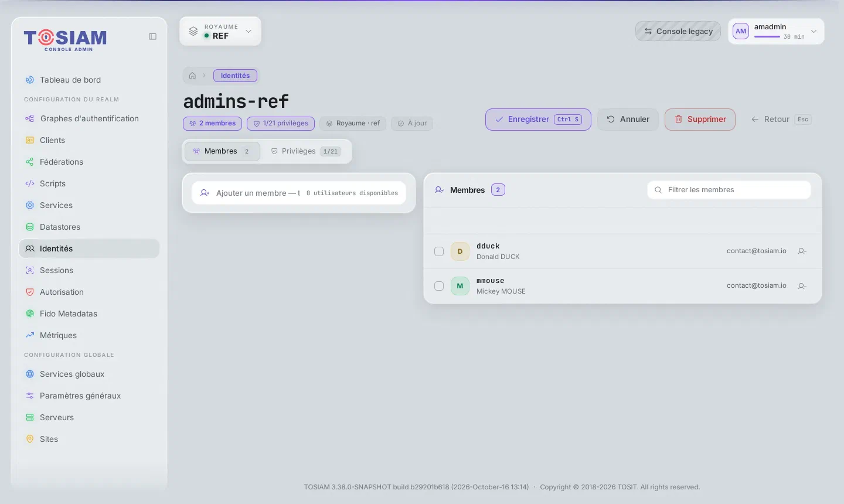Click the Annuler button

pyautogui.click(x=628, y=120)
